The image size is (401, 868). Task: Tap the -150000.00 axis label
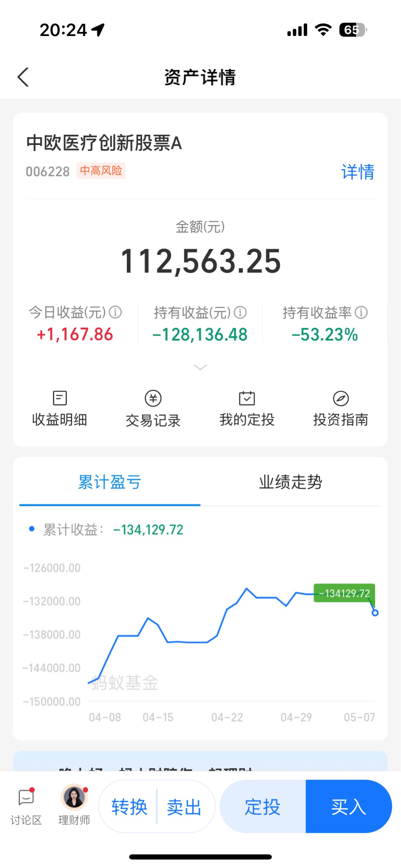[52, 702]
